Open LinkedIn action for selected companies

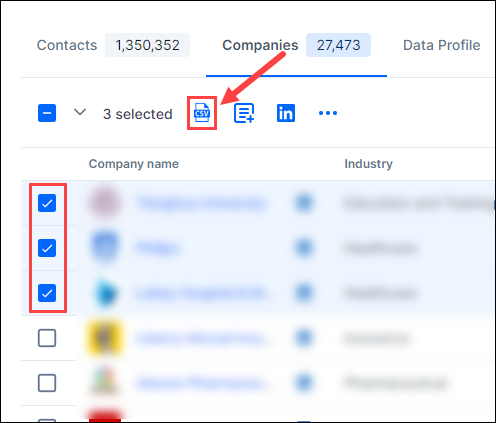point(286,113)
